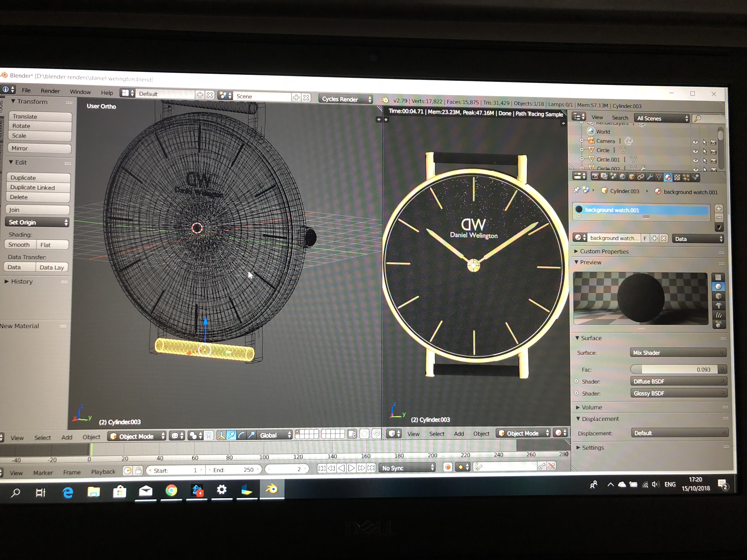Click the Mirror button
This screenshot has width=747, height=560.
pos(39,148)
